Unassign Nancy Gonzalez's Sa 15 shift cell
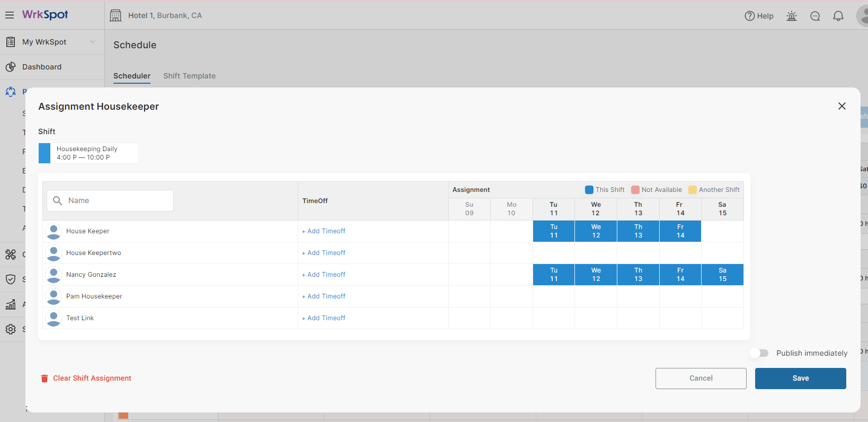 pos(722,275)
